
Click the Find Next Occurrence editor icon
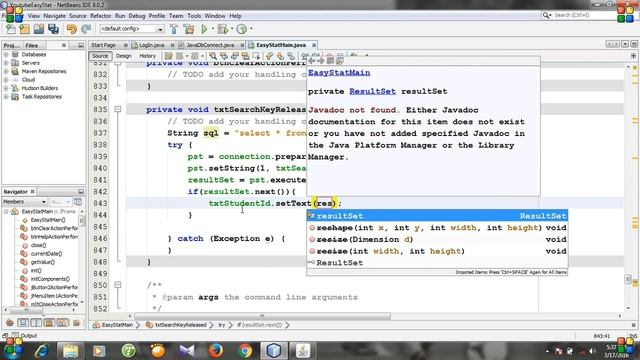click(235, 56)
